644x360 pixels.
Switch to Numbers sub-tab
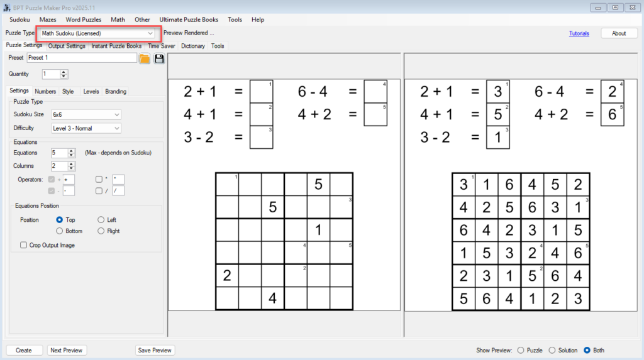(x=45, y=92)
